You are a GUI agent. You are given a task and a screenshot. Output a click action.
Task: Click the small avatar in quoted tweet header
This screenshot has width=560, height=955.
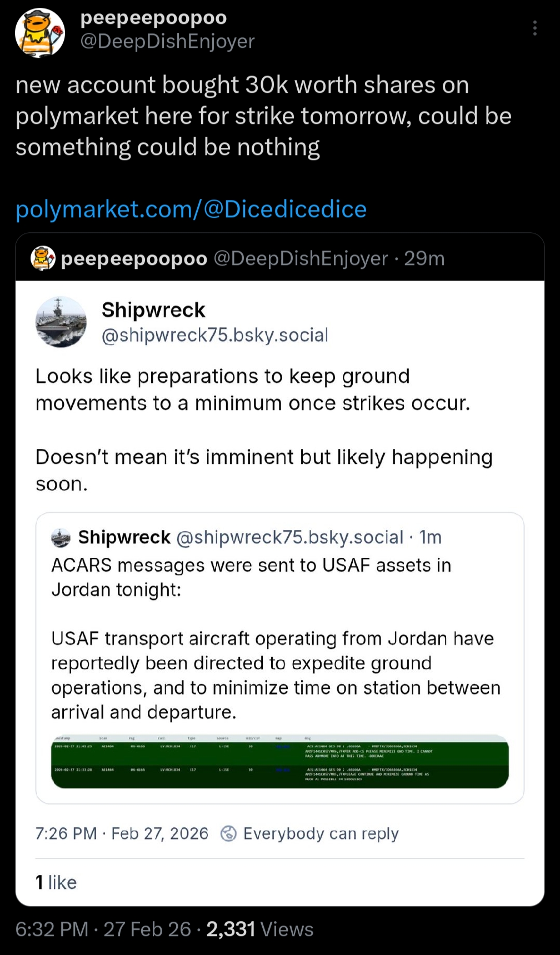pyautogui.click(x=43, y=258)
